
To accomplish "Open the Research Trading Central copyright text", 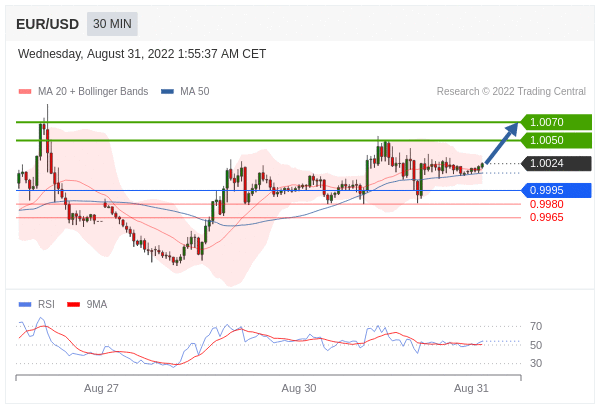I will pos(511,91).
